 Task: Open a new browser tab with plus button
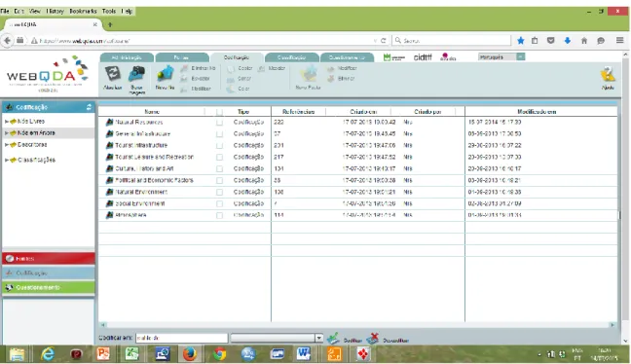pos(110,24)
